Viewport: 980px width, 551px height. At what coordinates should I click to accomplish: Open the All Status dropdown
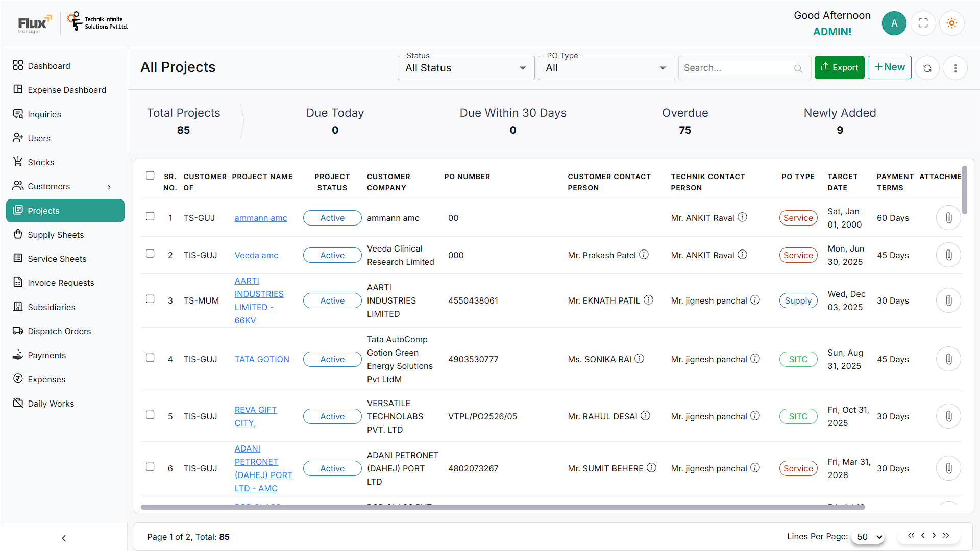click(466, 68)
